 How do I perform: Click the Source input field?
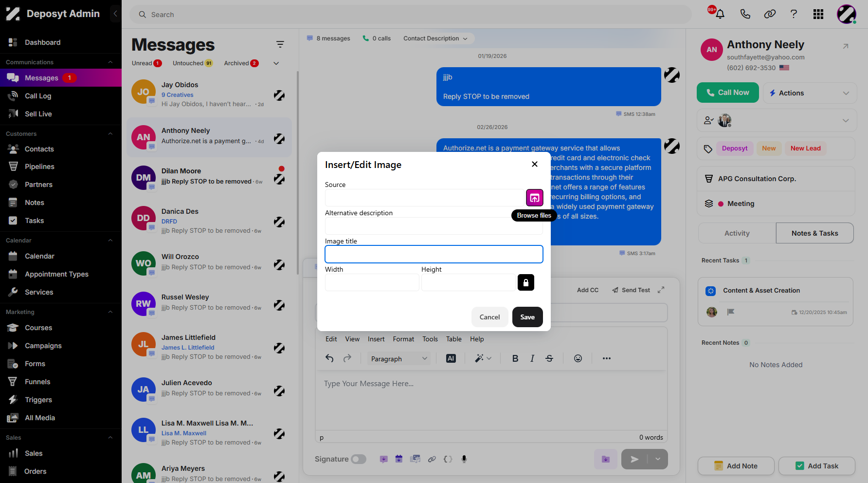click(x=424, y=198)
